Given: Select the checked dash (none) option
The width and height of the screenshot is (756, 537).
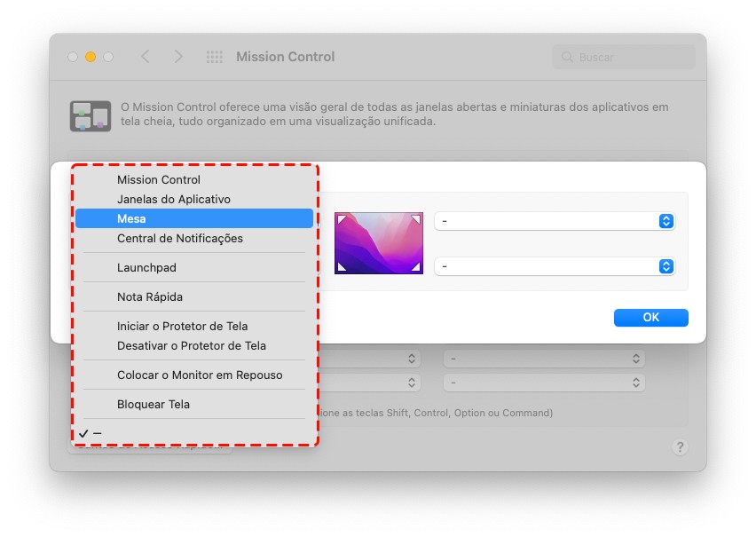Looking at the screenshot, I should [x=98, y=433].
